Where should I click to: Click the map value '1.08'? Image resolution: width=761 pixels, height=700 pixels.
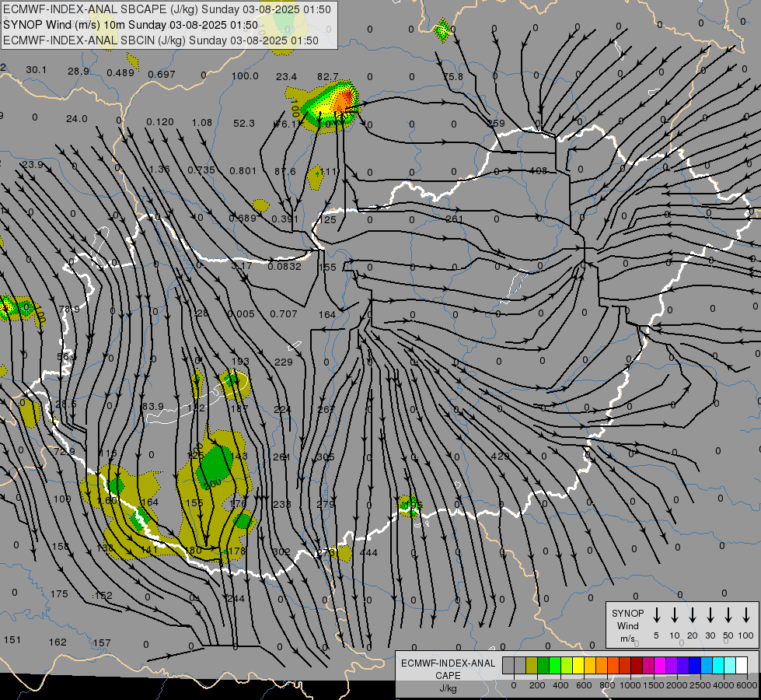[x=202, y=122]
